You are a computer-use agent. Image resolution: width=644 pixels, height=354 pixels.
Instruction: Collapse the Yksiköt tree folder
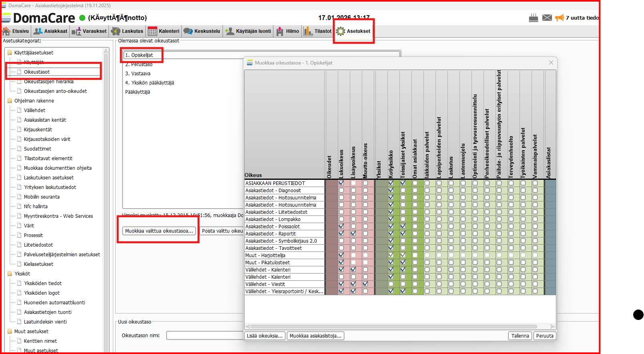10,274
